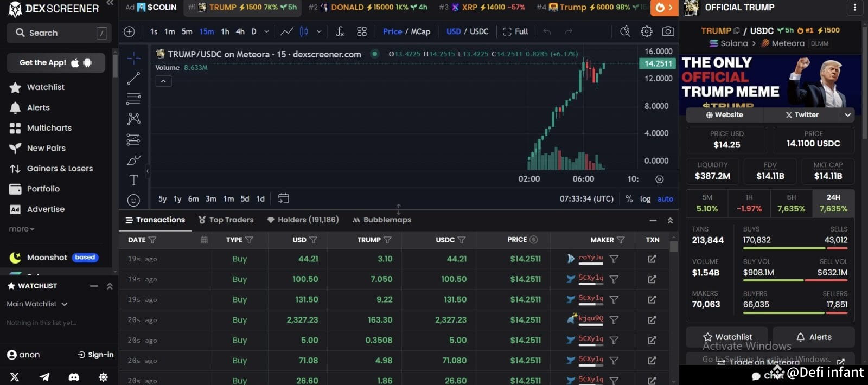This screenshot has width=868, height=385.
Task: Open the date calendar picker in DATE column
Action: [204, 240]
